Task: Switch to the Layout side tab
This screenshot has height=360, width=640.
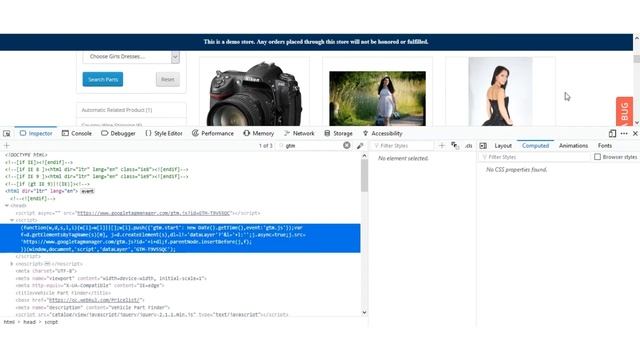Action: 503,146
